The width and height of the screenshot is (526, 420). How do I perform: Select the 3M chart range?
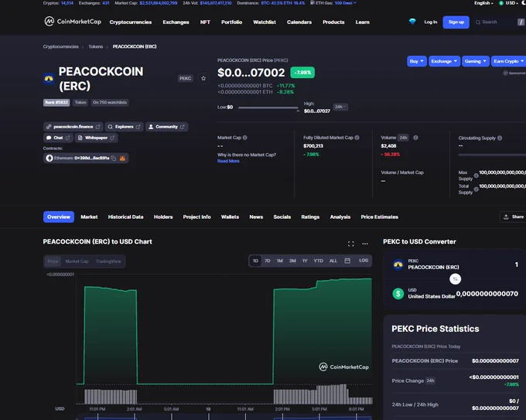pos(292,261)
